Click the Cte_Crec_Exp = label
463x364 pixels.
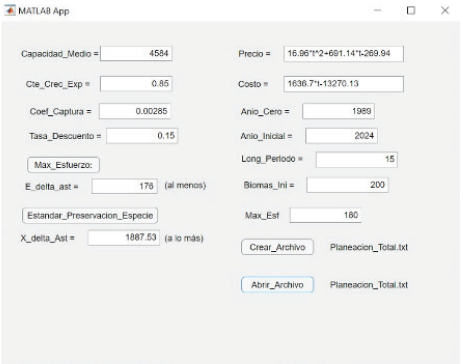tap(58, 84)
